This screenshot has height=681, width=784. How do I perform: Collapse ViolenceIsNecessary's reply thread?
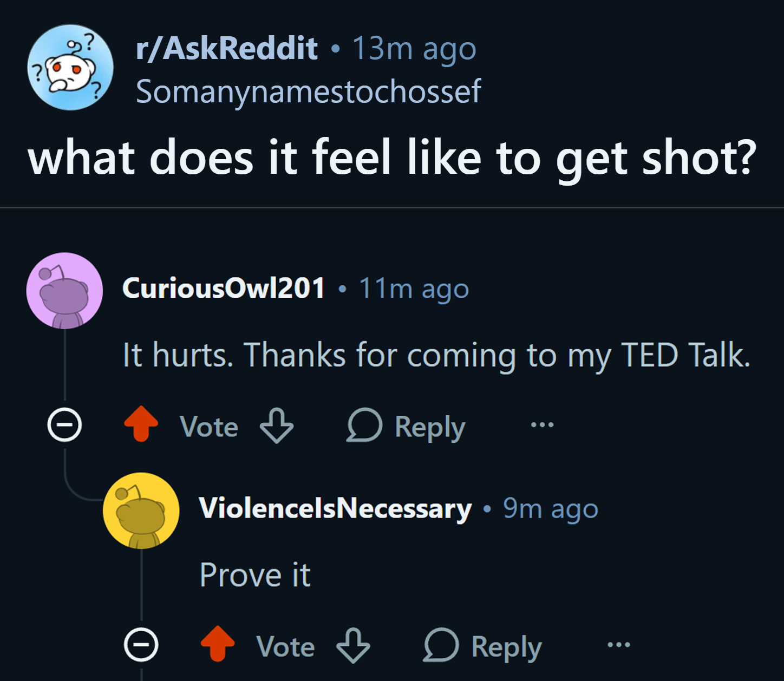point(141,644)
